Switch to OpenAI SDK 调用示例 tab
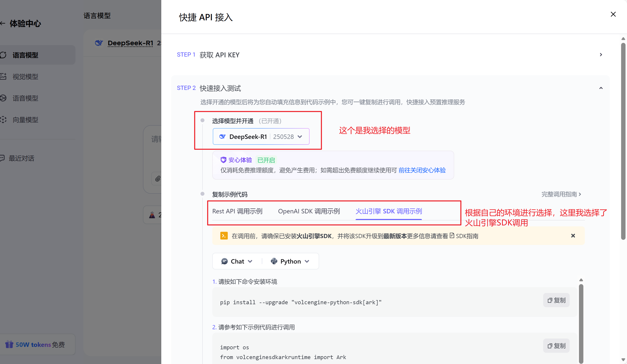 [309, 211]
